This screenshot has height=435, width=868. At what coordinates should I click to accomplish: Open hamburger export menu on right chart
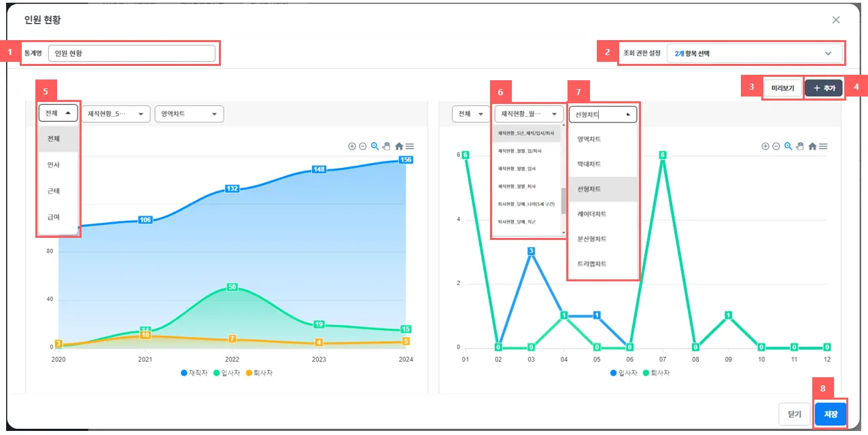[823, 146]
